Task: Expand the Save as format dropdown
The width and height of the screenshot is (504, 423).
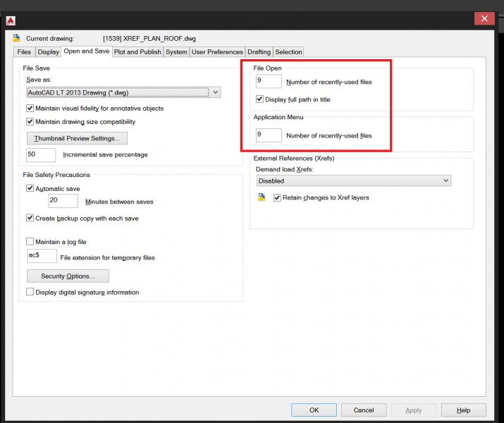Action: [123, 92]
